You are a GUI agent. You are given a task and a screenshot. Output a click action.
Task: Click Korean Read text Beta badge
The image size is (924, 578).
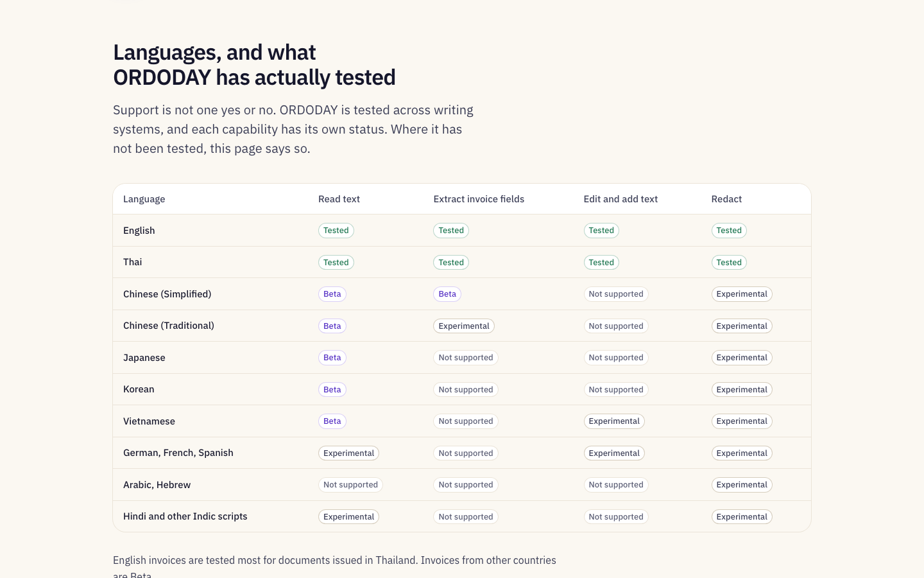click(332, 389)
